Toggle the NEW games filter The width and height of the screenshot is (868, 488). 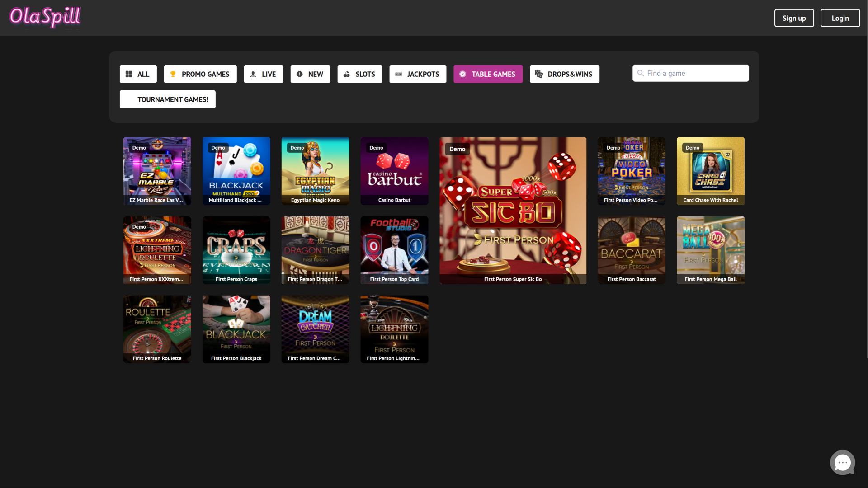[310, 74]
